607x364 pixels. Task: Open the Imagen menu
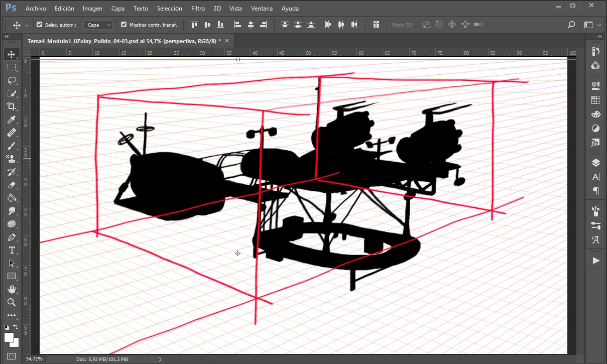(x=92, y=9)
